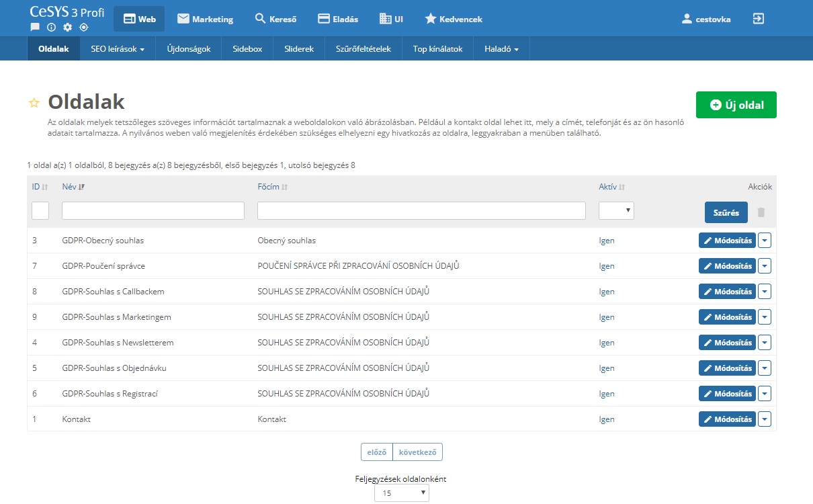Go to the Újdonságok tab
The height and width of the screenshot is (504, 813).
click(x=189, y=48)
